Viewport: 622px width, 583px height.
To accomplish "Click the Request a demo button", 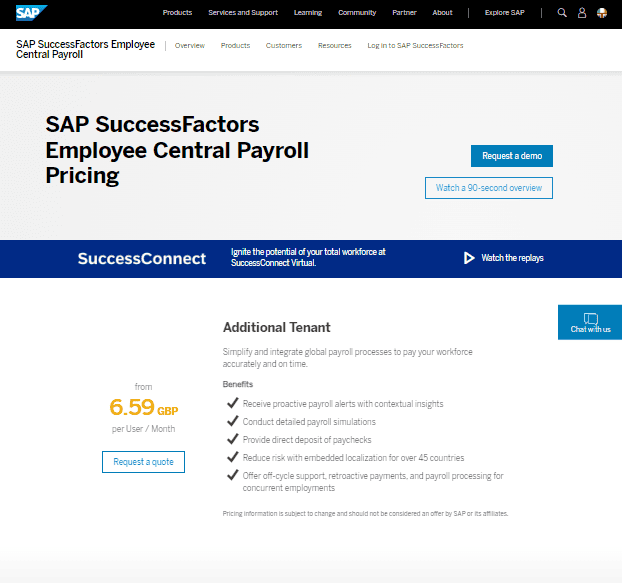I will pos(512,156).
